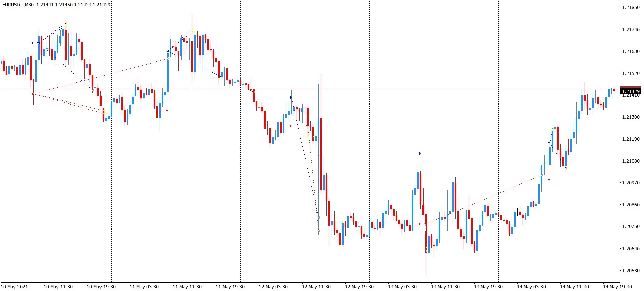The width and height of the screenshot is (644, 291).
Task: Click the 1.21190 price axis label
Action: point(631,139)
